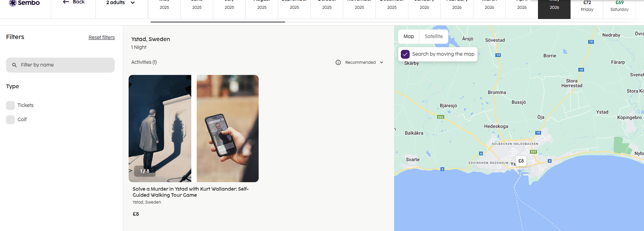
Task: Click the Activities (1) heading
Action: 144,62
